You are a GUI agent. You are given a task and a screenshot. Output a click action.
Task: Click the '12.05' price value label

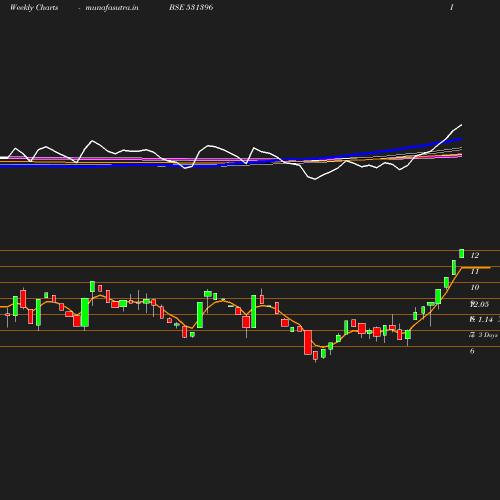tap(479, 304)
